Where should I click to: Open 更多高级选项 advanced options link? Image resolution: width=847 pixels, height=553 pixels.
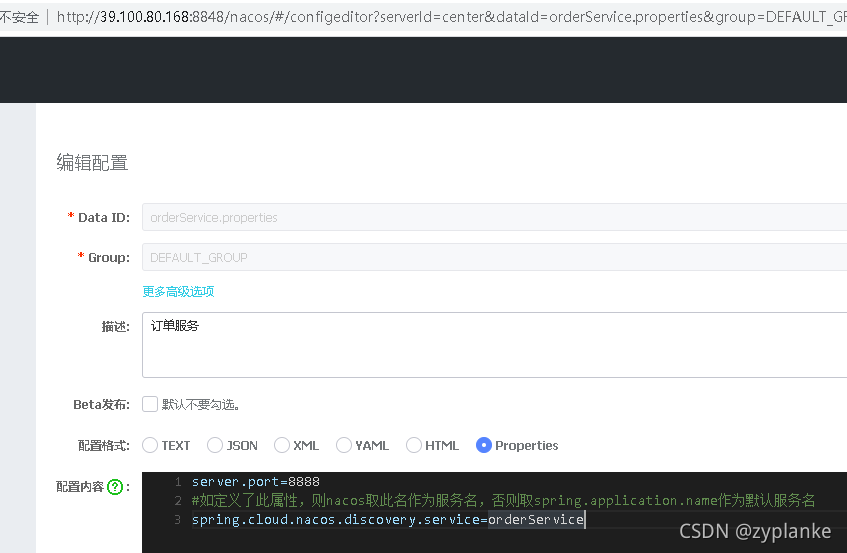click(178, 292)
